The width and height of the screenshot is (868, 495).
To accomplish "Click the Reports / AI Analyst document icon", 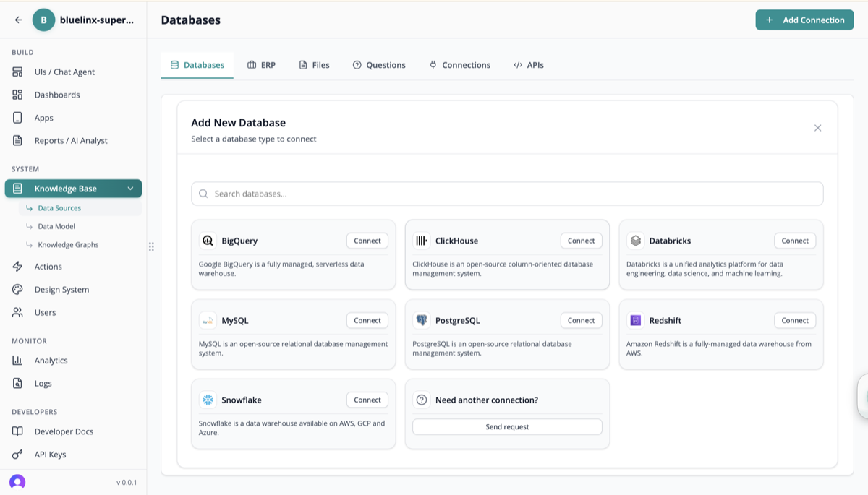I will tap(17, 140).
